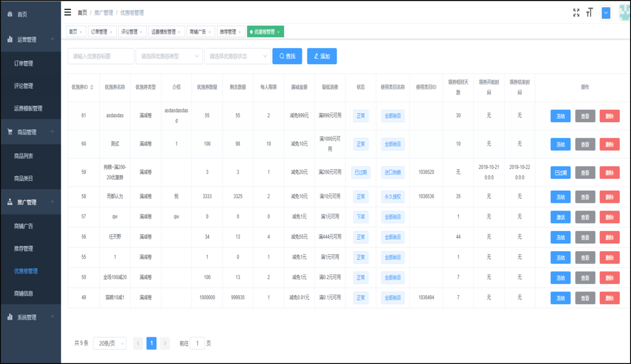
Task: Close the 推荐管理 tab with its x
Action: click(240, 32)
